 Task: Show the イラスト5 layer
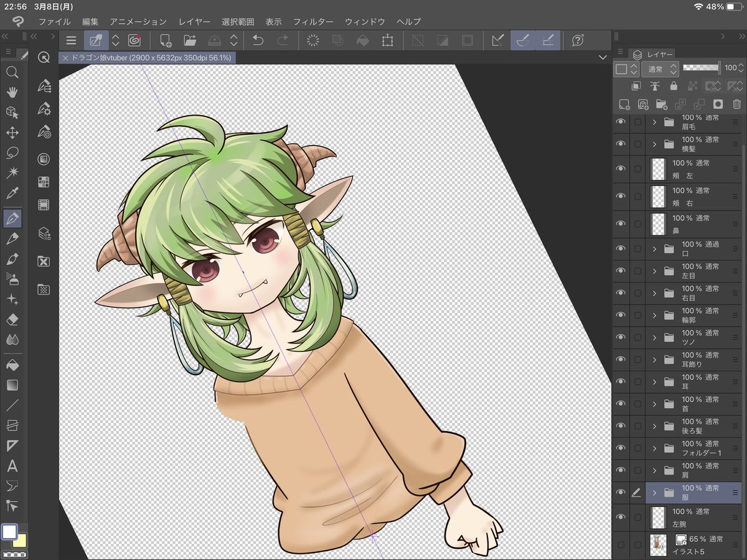click(620, 544)
